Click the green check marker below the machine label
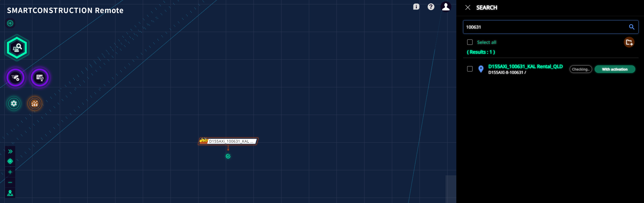Screen dimensions: 644x203 coord(228,156)
